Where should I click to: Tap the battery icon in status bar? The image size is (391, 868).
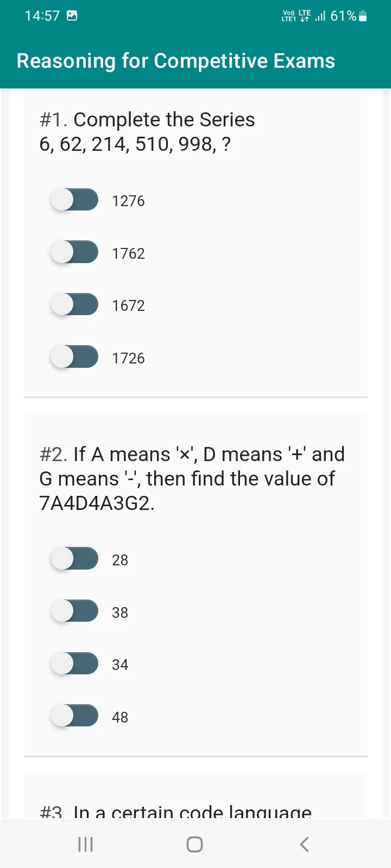(363, 16)
